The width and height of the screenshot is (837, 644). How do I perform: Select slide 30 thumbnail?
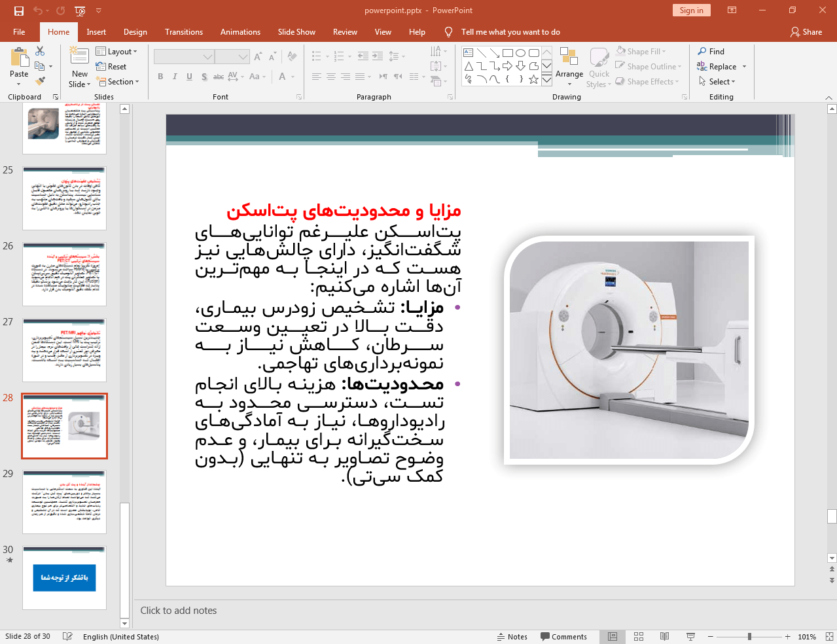64,578
